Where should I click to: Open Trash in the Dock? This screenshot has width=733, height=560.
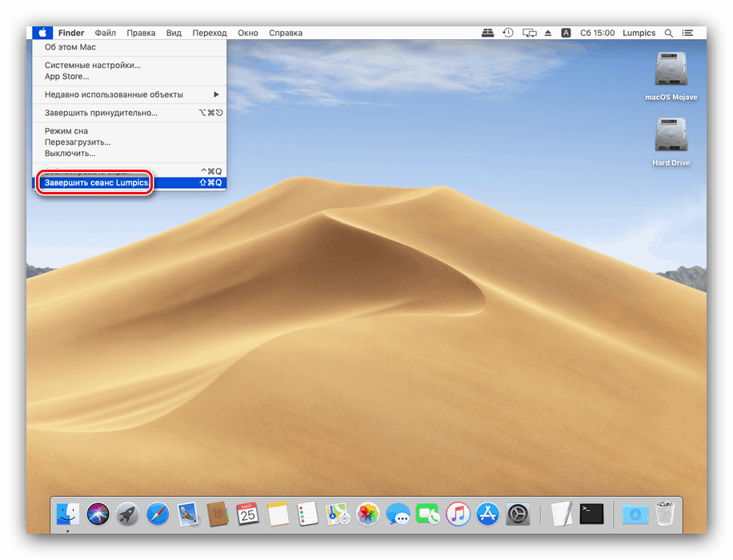click(x=665, y=514)
